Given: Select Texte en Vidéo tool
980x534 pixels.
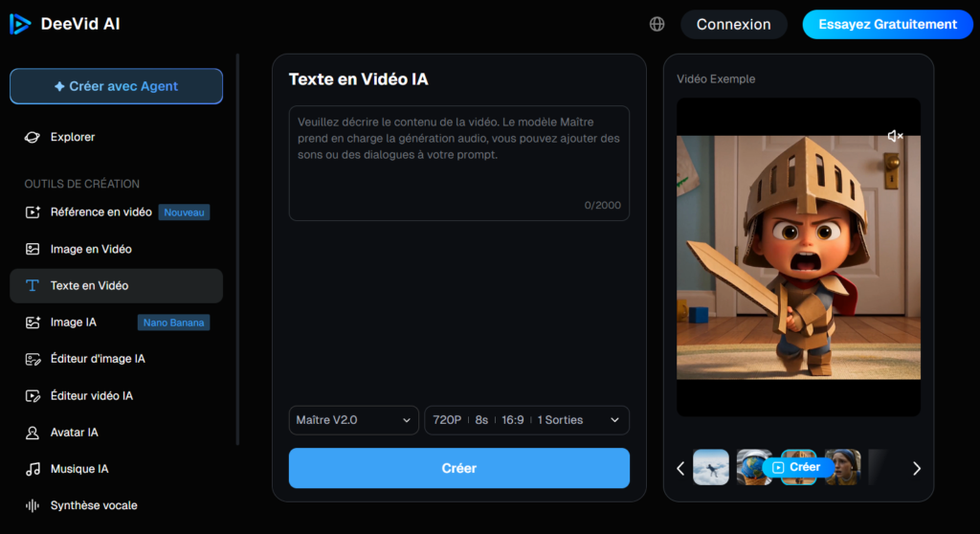Looking at the screenshot, I should [116, 286].
